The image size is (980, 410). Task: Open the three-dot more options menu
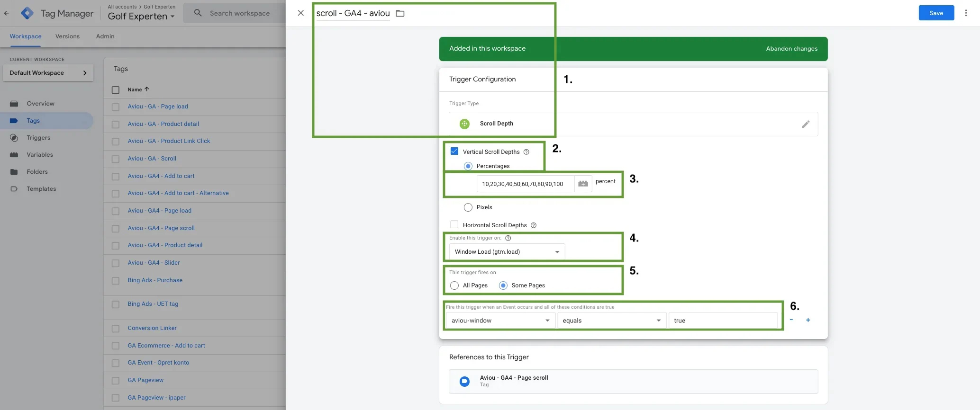pyautogui.click(x=966, y=13)
